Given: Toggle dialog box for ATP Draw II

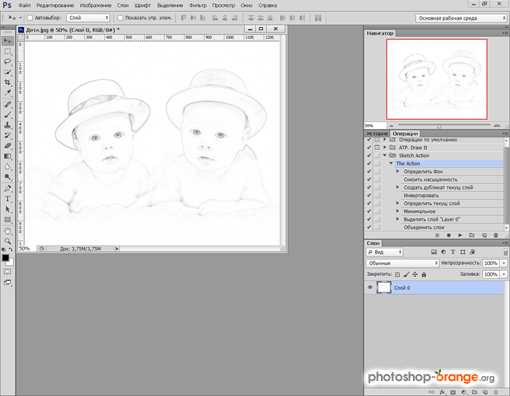Looking at the screenshot, I should pos(377,147).
